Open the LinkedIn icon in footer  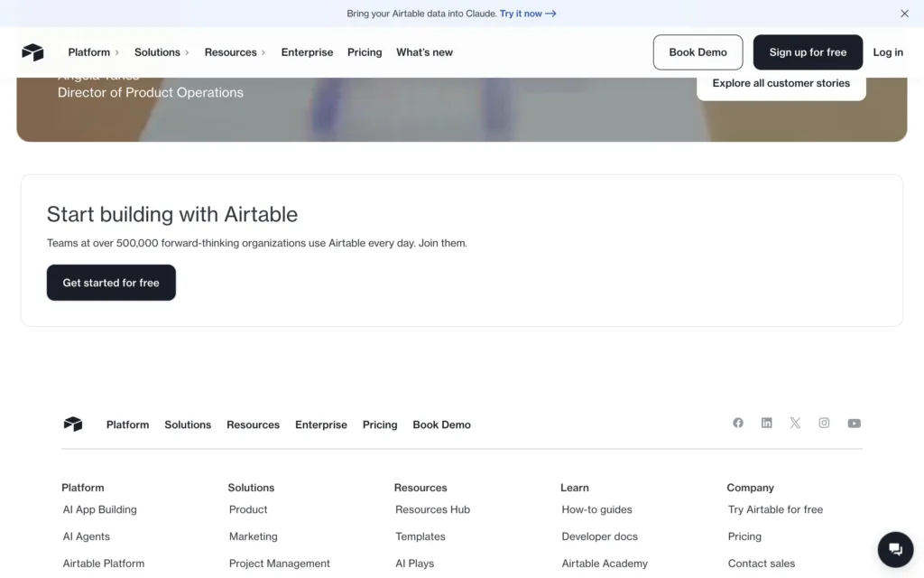[x=766, y=423]
